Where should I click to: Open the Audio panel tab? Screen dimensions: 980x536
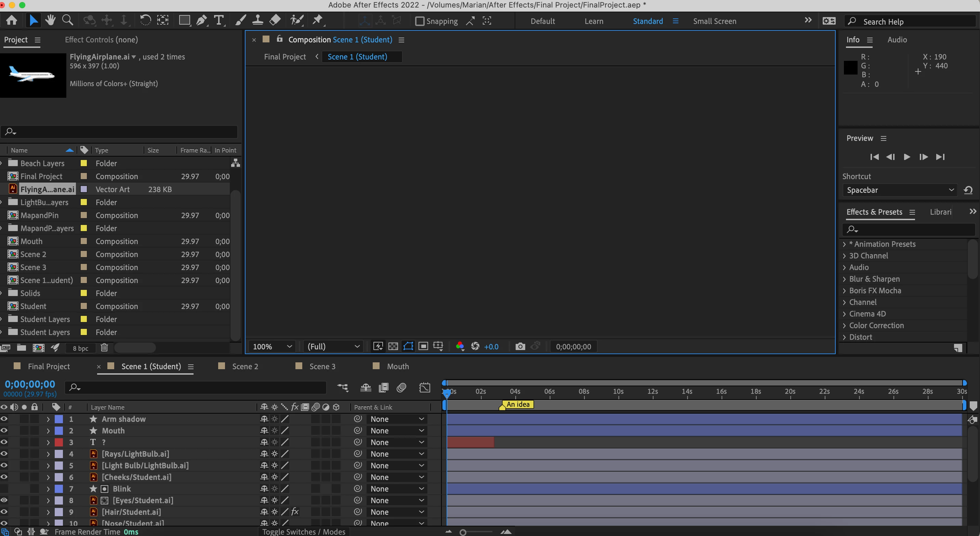click(x=897, y=40)
